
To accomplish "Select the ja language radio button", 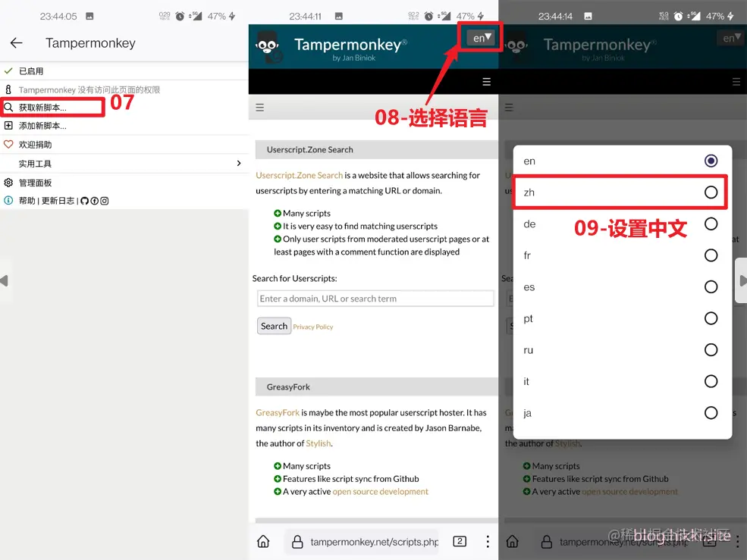I will click(x=711, y=412).
